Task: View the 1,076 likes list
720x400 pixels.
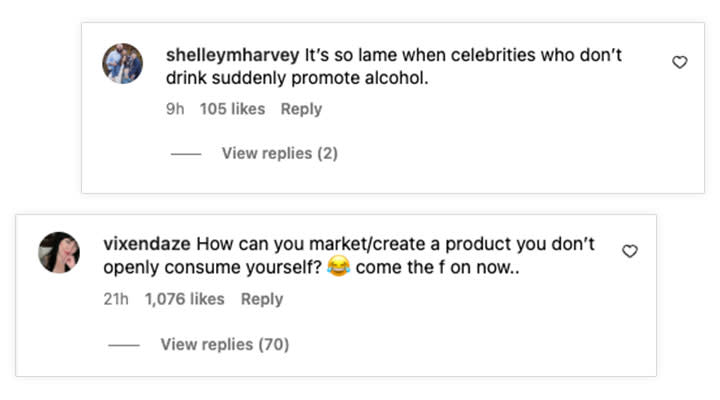Action: pos(185,298)
